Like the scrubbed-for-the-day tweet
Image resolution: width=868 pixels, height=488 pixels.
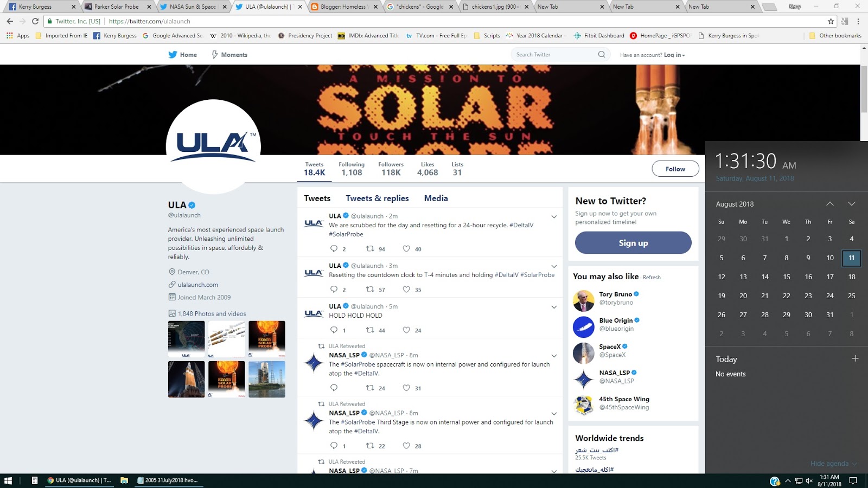point(406,249)
